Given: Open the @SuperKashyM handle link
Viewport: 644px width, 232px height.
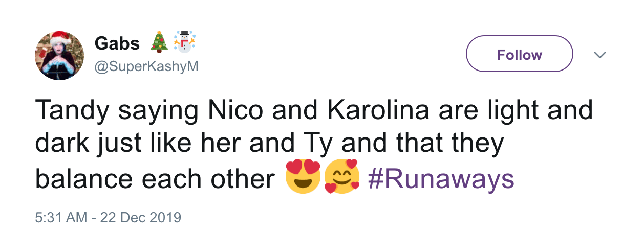Looking at the screenshot, I should [x=146, y=67].
